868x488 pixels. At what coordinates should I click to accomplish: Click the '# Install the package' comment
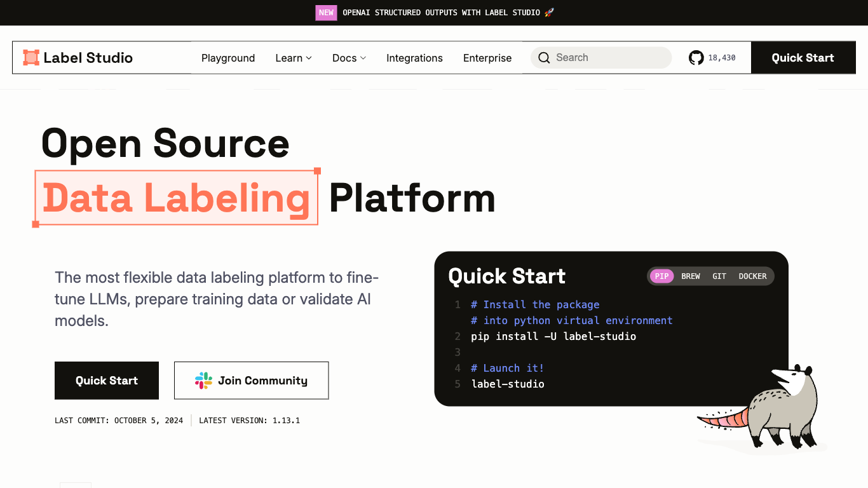pos(535,304)
